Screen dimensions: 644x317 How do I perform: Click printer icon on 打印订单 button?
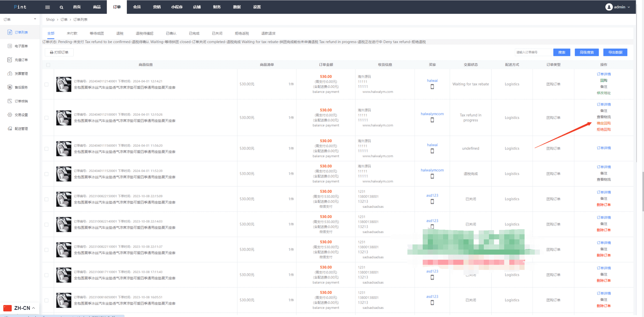coord(52,52)
